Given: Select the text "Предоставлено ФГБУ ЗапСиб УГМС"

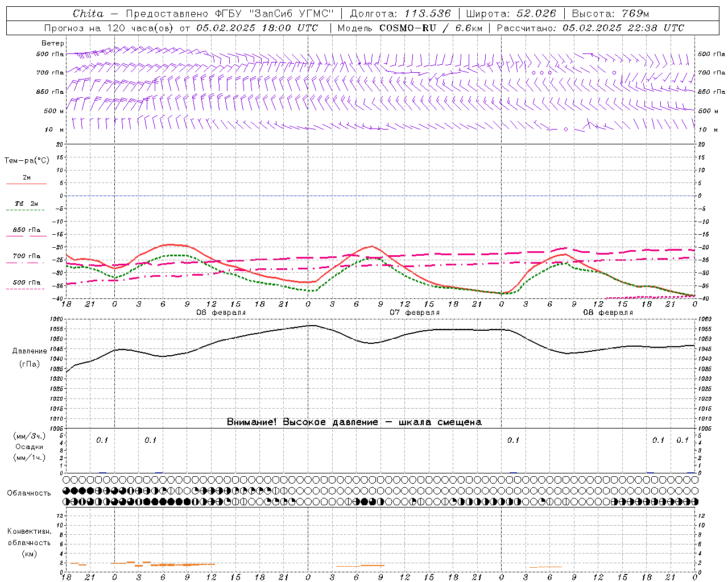Looking at the screenshot, I should 229,14.
